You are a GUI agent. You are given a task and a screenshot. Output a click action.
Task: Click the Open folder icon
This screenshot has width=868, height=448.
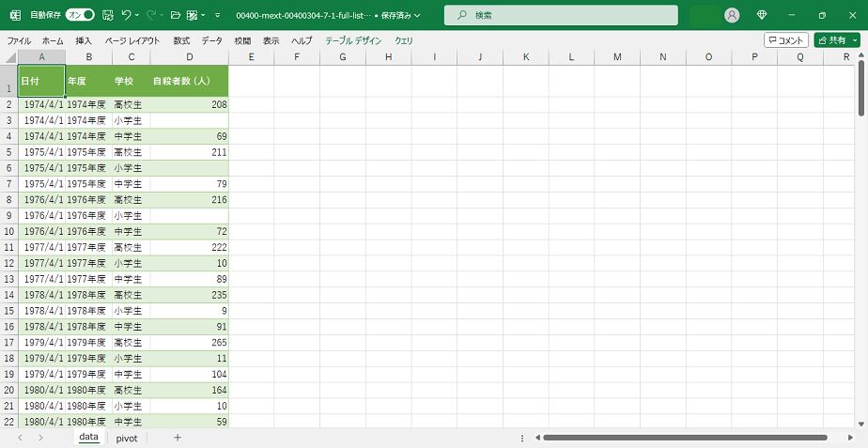(175, 15)
